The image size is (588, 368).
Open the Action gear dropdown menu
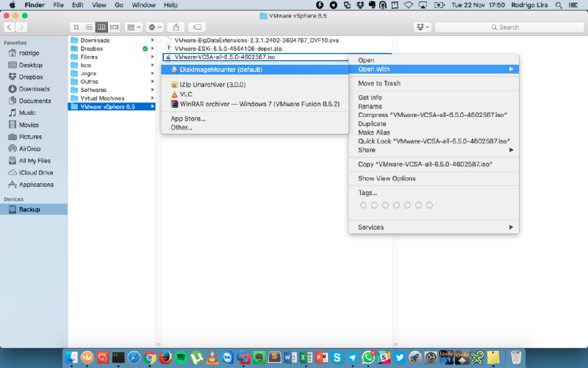click(x=156, y=27)
